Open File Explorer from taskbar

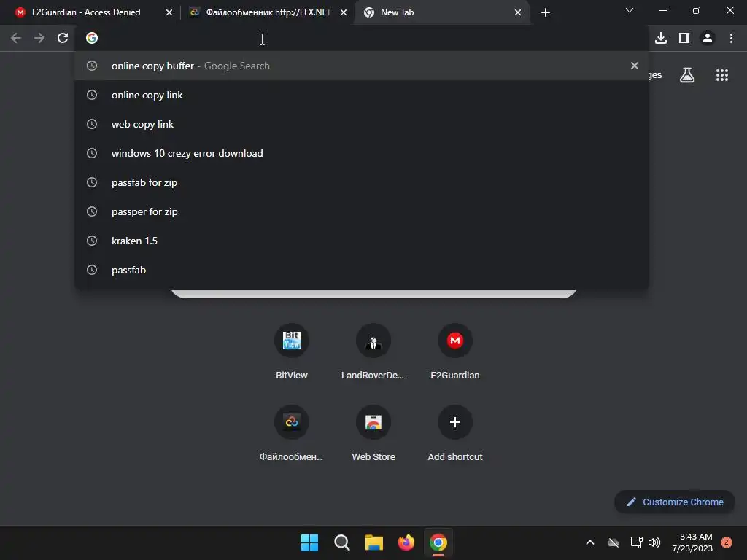[374, 542]
